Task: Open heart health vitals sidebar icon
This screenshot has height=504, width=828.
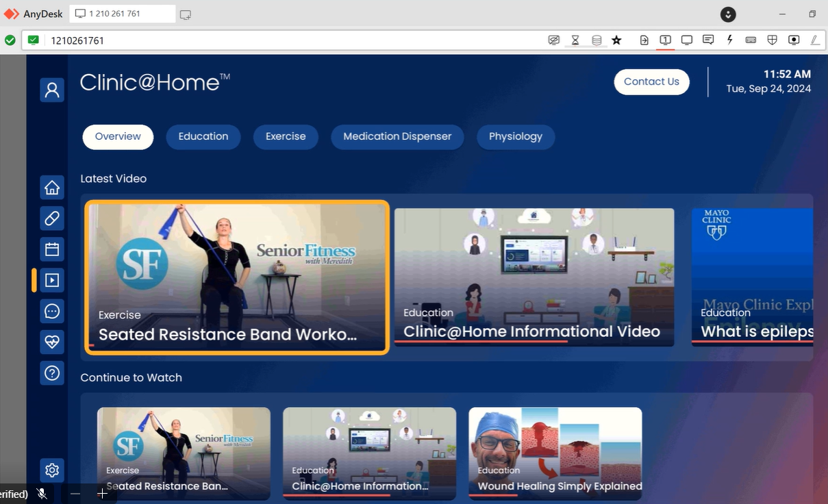Action: (52, 342)
